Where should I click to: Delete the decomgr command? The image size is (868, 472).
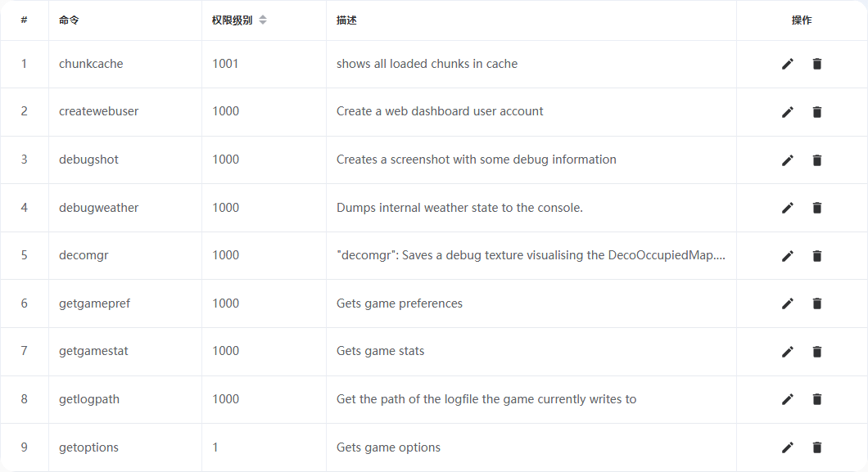click(817, 256)
